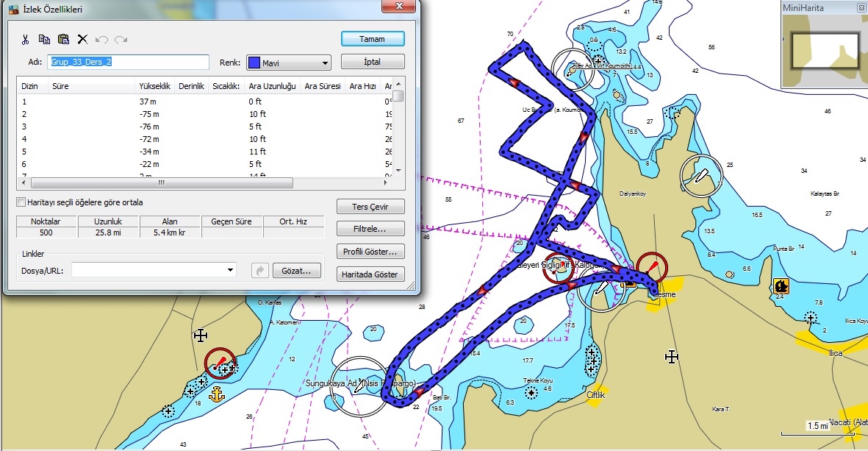The width and height of the screenshot is (868, 451).
Task: Click the Gözat... browse button
Action: pos(297,270)
